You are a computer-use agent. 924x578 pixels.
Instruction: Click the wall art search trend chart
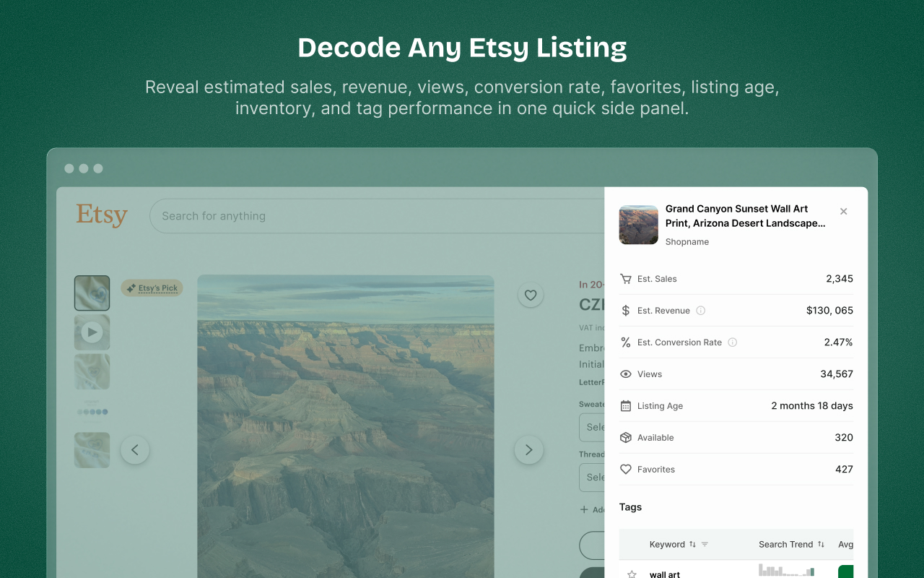click(x=787, y=571)
